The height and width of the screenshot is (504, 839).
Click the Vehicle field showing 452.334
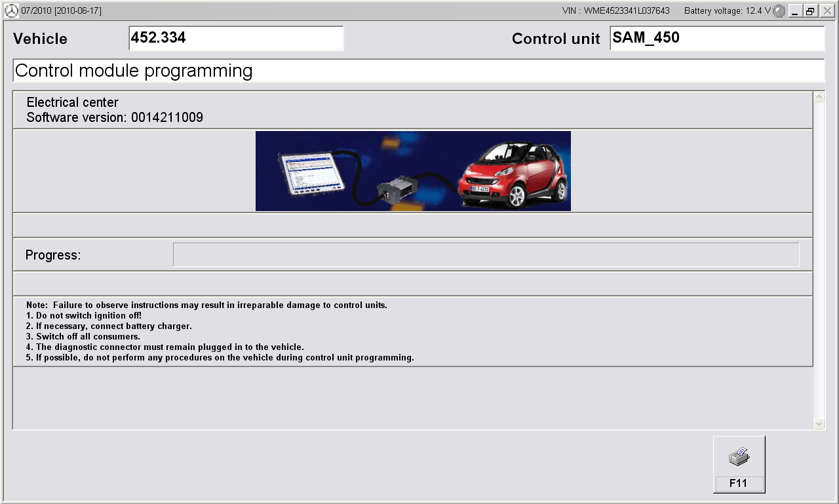(236, 39)
